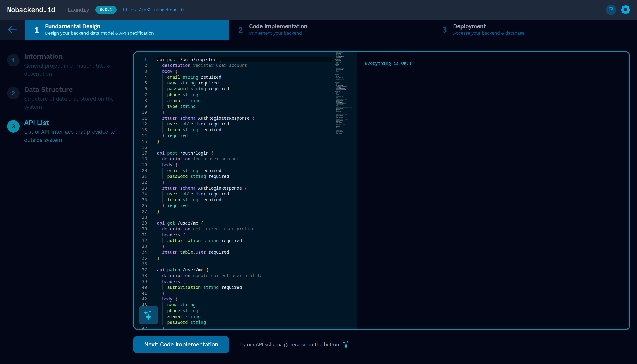Open the https://y32.nobackend.id link

point(154,10)
